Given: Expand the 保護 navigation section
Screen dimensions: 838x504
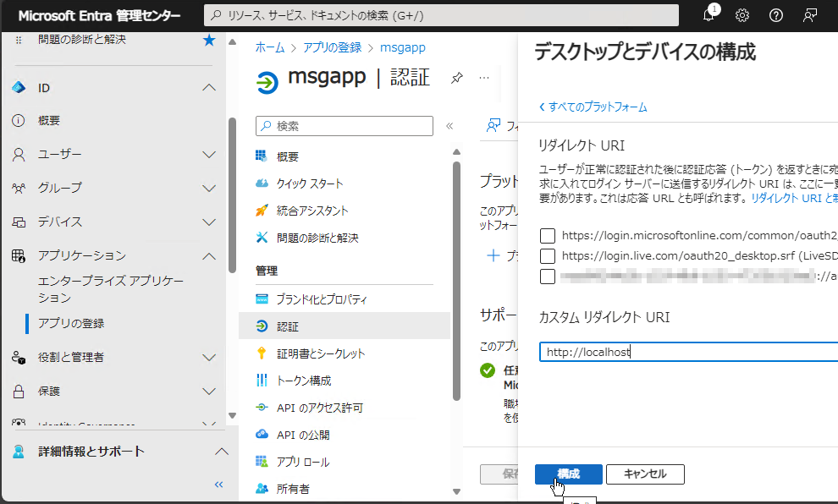Looking at the screenshot, I should pos(207,391).
